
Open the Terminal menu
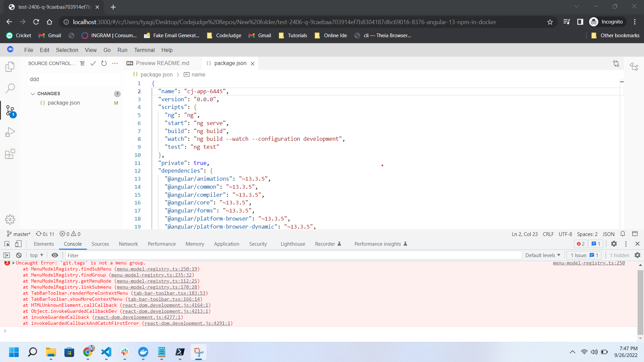(x=144, y=50)
